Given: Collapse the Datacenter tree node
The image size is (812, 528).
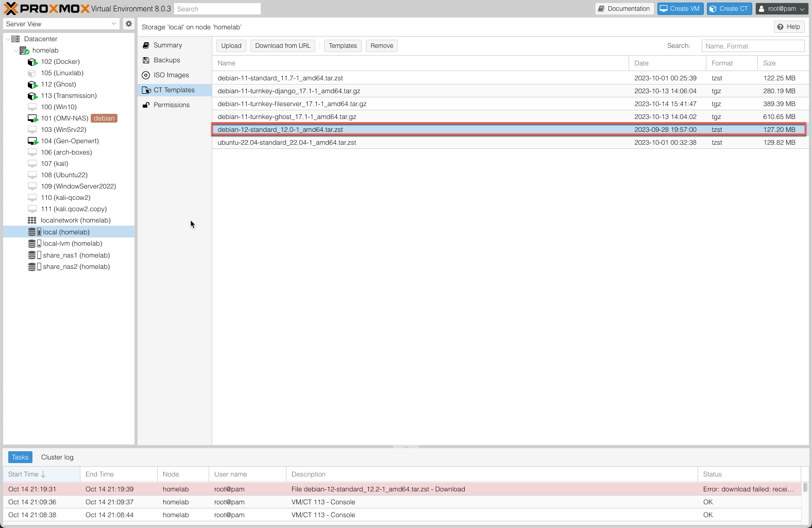Looking at the screenshot, I should 7,39.
